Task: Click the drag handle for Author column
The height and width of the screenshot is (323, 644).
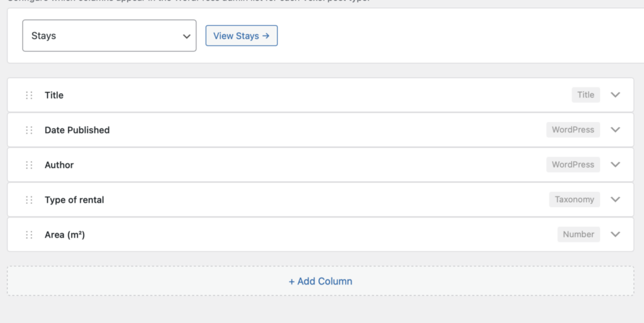Action: point(29,165)
